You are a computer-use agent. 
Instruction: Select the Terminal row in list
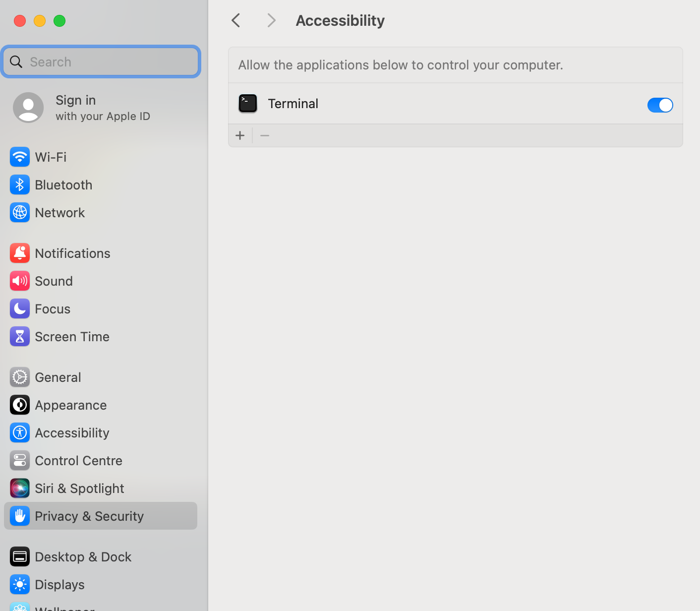coord(446,104)
